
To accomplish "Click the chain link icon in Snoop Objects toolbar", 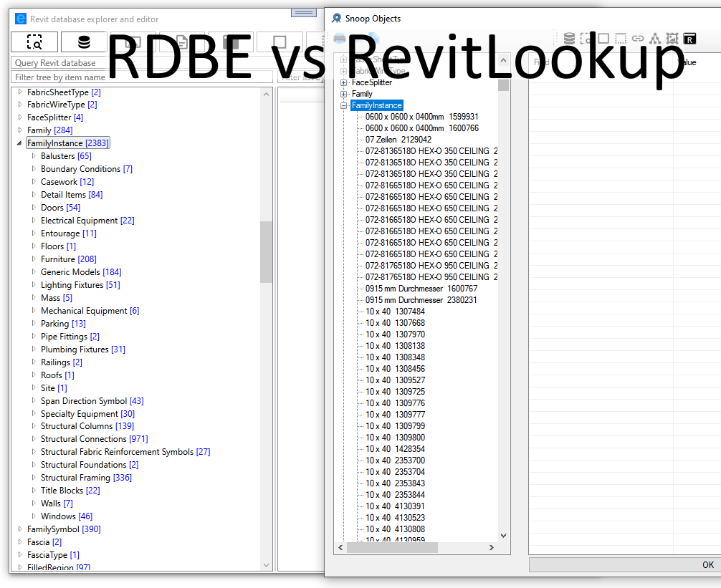I will pyautogui.click(x=638, y=39).
